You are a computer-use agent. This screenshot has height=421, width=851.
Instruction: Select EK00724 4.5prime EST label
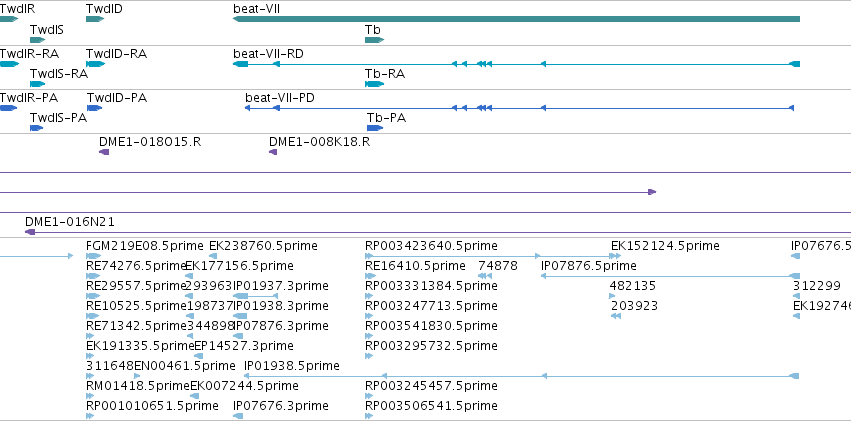tap(244, 386)
